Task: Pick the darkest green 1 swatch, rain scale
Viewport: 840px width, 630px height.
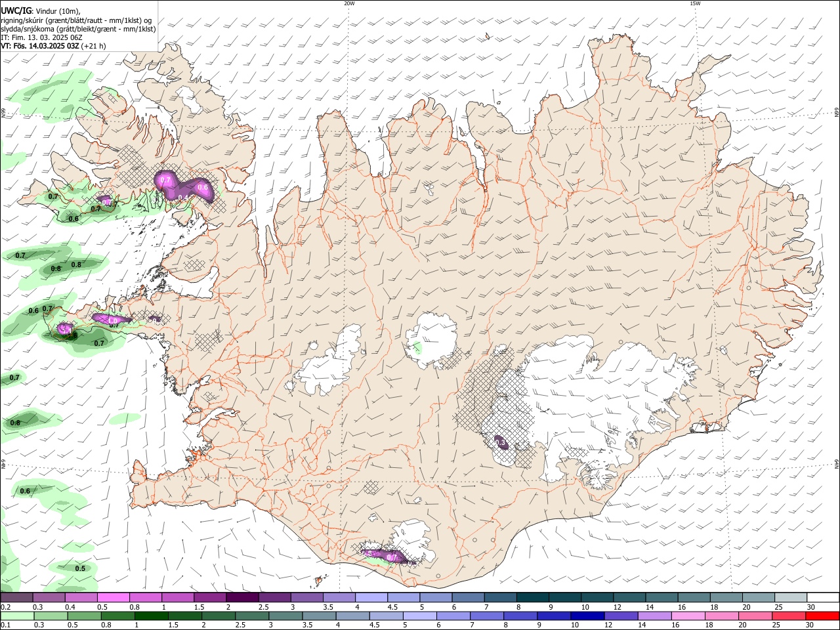Action: click(x=151, y=616)
